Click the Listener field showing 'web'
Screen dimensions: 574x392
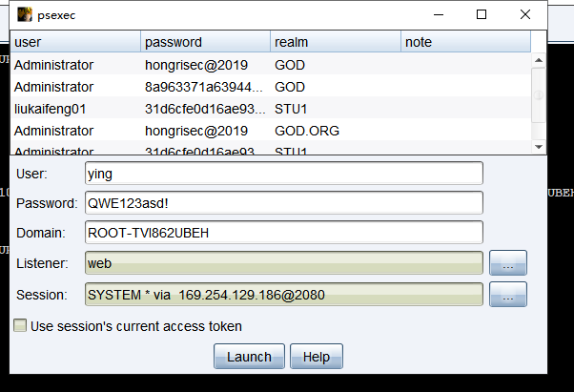click(283, 263)
